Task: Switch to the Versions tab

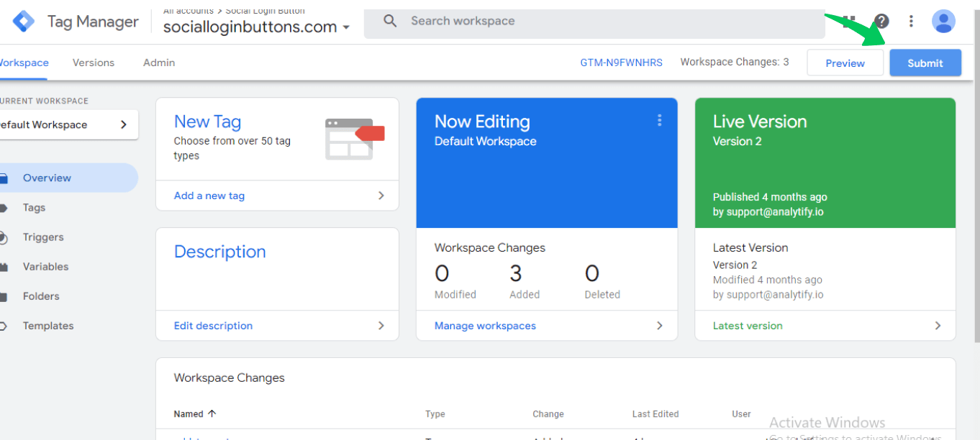Action: pos(94,63)
